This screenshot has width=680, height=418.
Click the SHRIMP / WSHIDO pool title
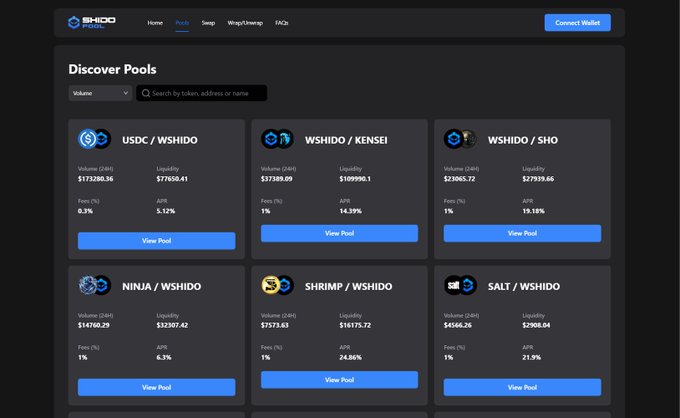click(x=348, y=287)
